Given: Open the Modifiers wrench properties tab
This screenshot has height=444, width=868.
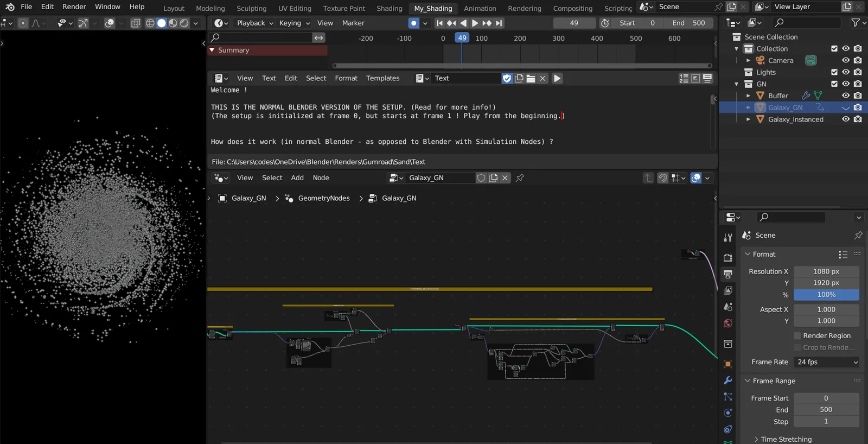Looking at the screenshot, I should 728,380.
